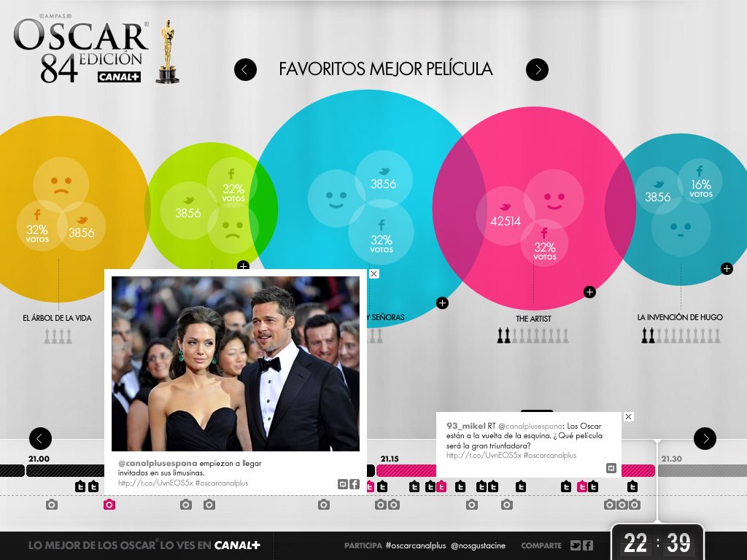747x560 pixels.
Task: Click the sad face in the yellow bubble
Action: click(x=61, y=184)
